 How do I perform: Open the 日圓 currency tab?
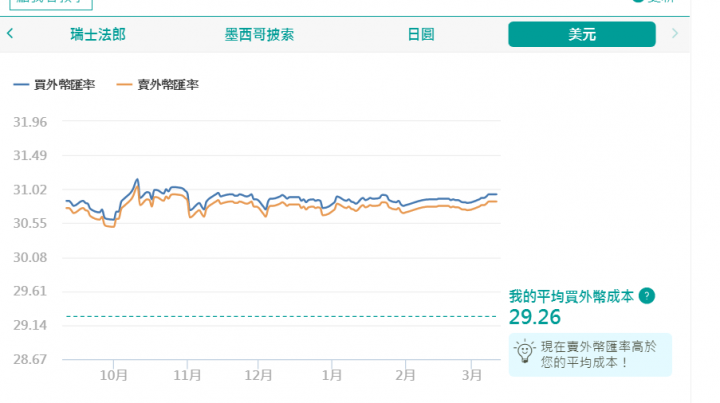(x=421, y=34)
